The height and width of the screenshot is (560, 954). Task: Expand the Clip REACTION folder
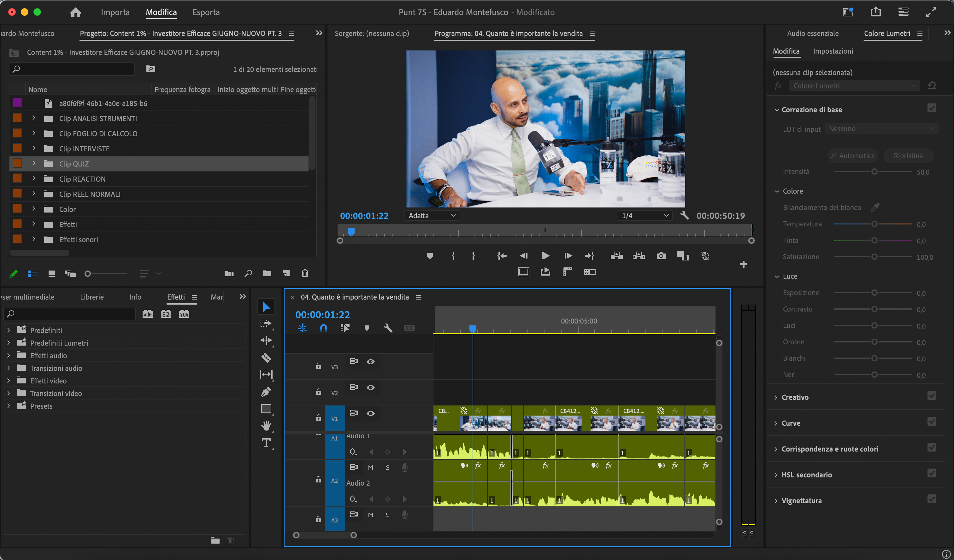coord(34,178)
